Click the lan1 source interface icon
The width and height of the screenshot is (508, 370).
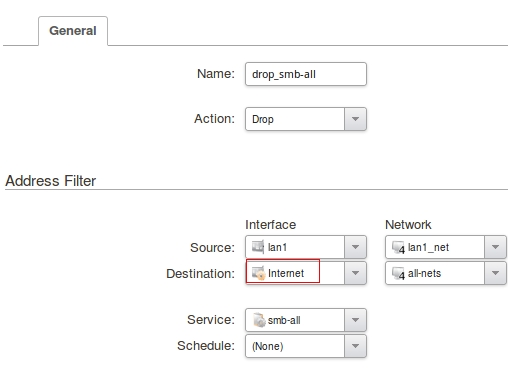coord(258,247)
